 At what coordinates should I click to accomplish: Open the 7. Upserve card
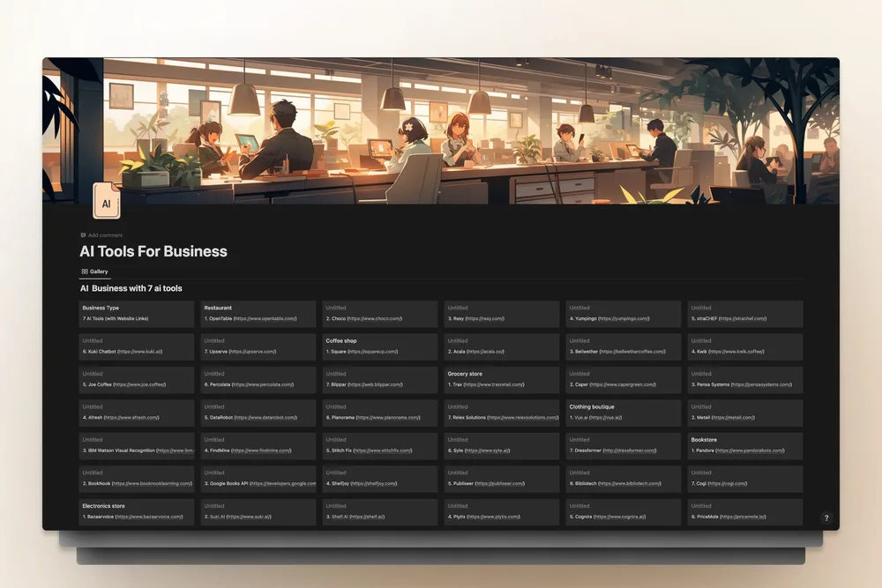[x=258, y=346]
